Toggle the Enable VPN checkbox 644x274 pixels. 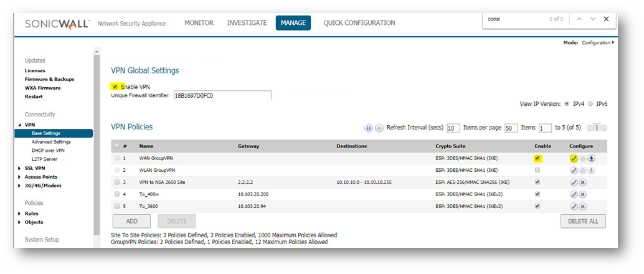pos(115,87)
